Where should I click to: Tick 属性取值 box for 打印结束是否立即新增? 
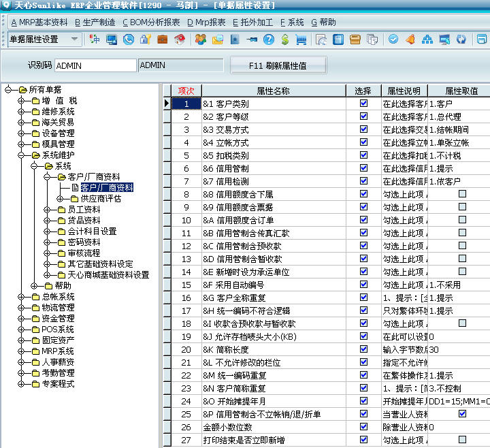[462, 440]
